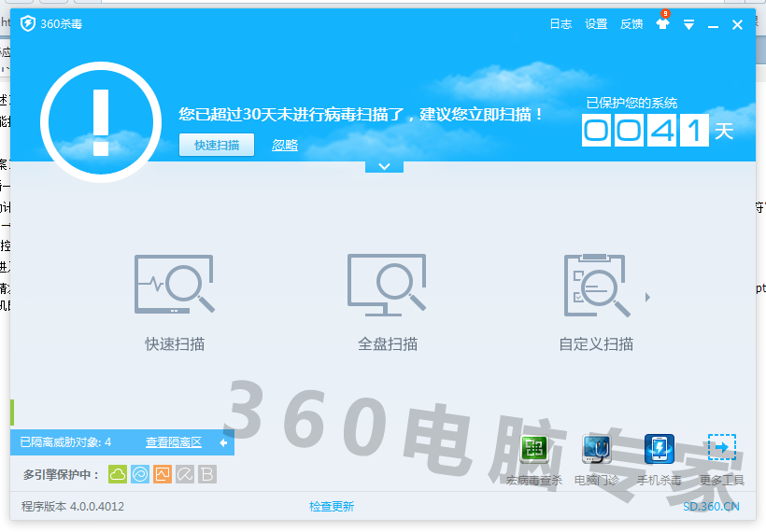Toggle the orange engine icon
Image resolution: width=766 pixels, height=532 pixels.
point(163,474)
